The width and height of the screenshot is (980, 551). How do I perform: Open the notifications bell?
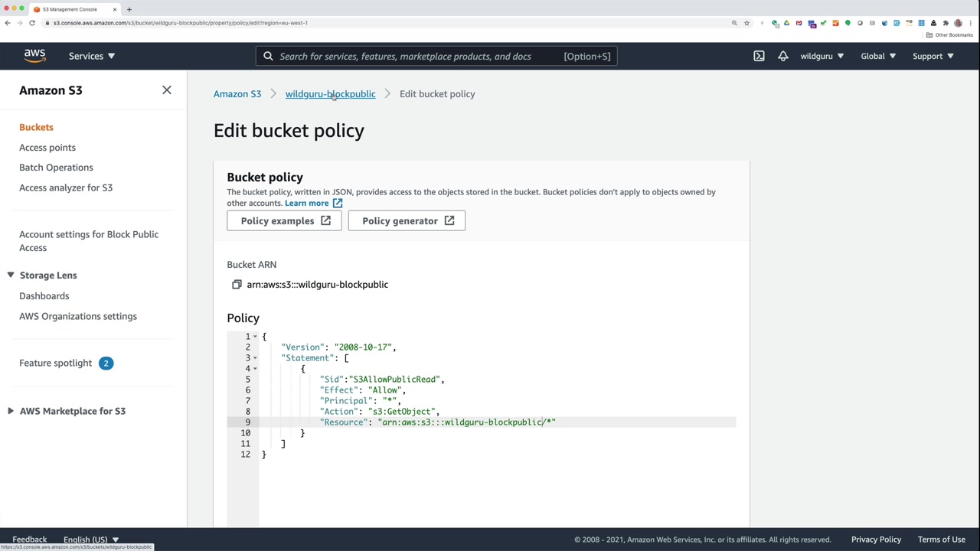(782, 56)
